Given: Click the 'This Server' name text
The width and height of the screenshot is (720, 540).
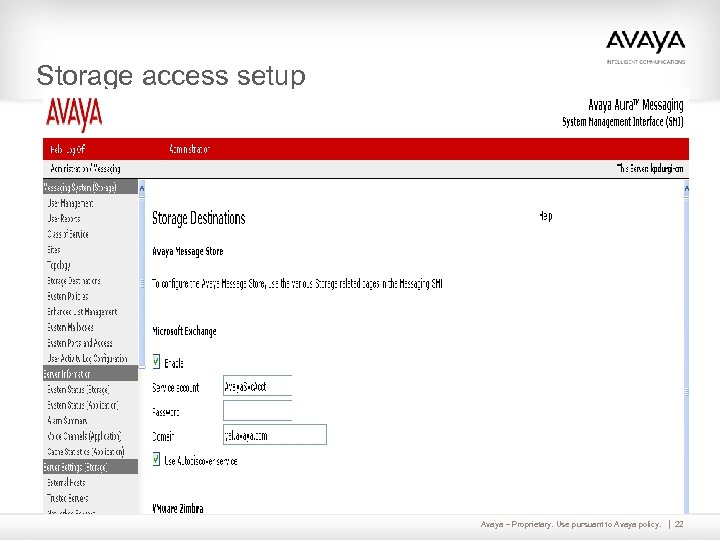Looking at the screenshot, I should [x=650, y=169].
